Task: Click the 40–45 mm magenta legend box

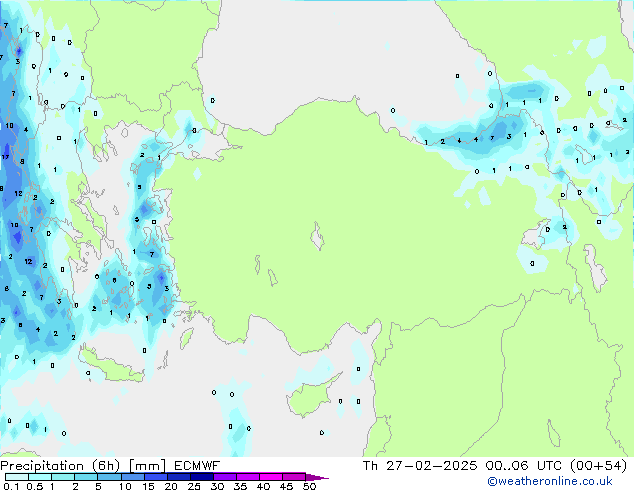Action: tap(271, 477)
